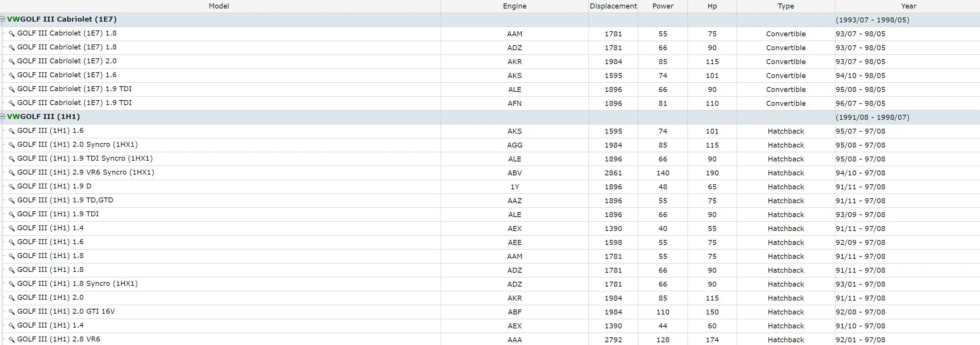980x345 pixels.
Task: Click engine code ABV
Action: (x=515, y=173)
